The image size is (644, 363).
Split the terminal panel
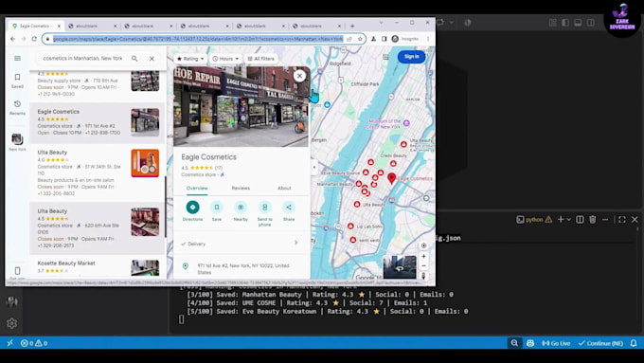pyautogui.click(x=580, y=220)
